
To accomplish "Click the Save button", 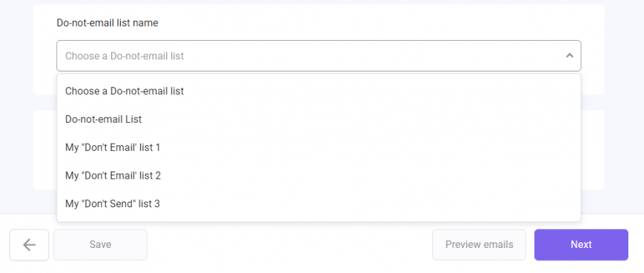I will (100, 244).
